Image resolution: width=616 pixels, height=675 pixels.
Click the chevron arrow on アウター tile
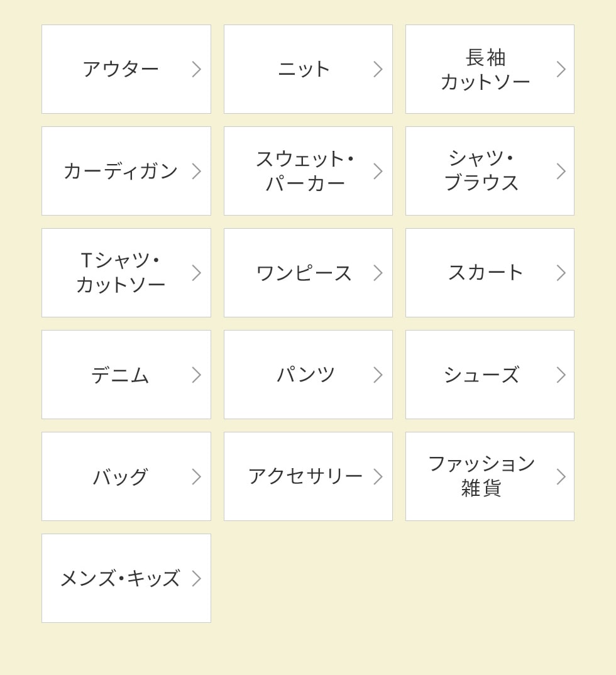(196, 69)
